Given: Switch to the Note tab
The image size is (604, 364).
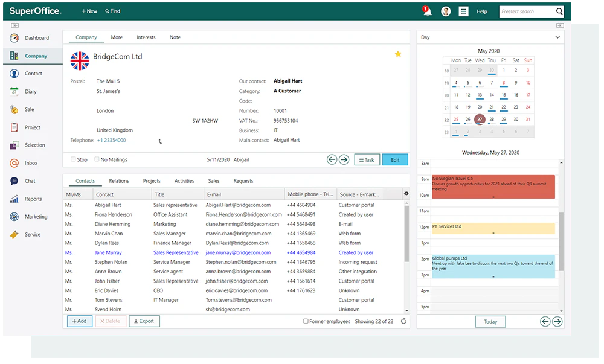Looking at the screenshot, I should pos(175,37).
